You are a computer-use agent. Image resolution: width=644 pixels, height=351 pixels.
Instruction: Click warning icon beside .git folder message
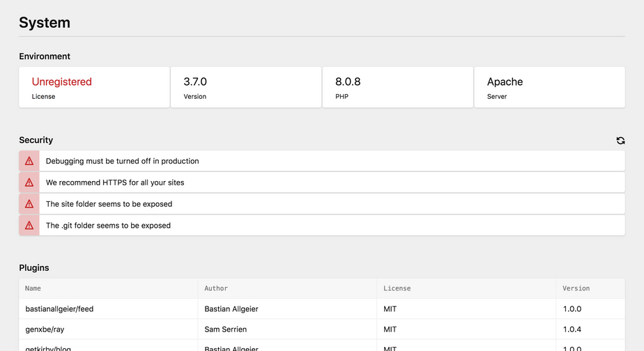[29, 226]
